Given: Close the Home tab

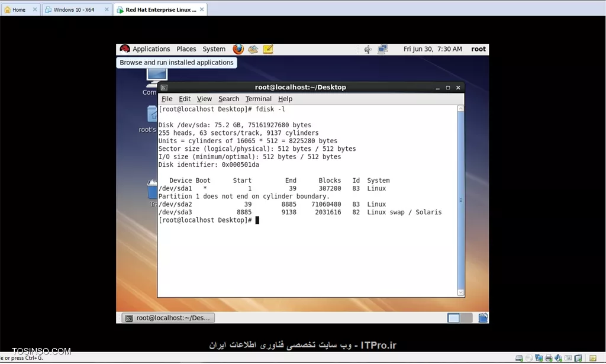Looking at the screenshot, I should 35,9.
